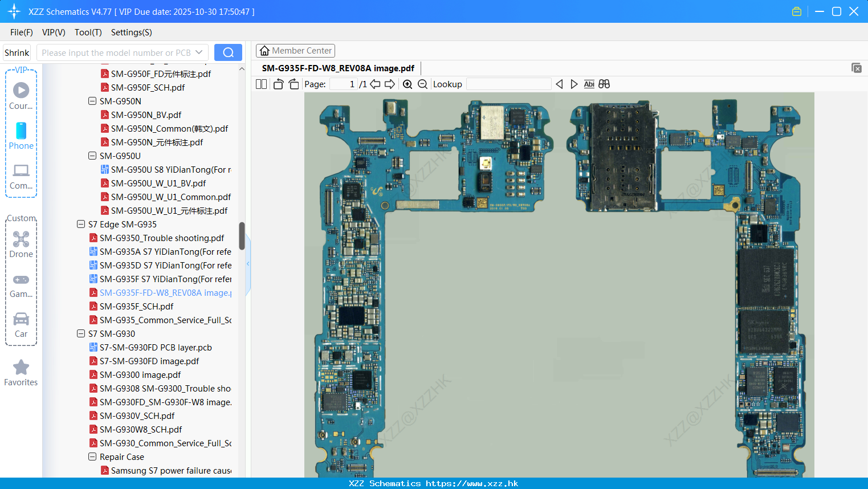Click the binoculars search icon
This screenshot has width=868, height=489.
click(604, 84)
